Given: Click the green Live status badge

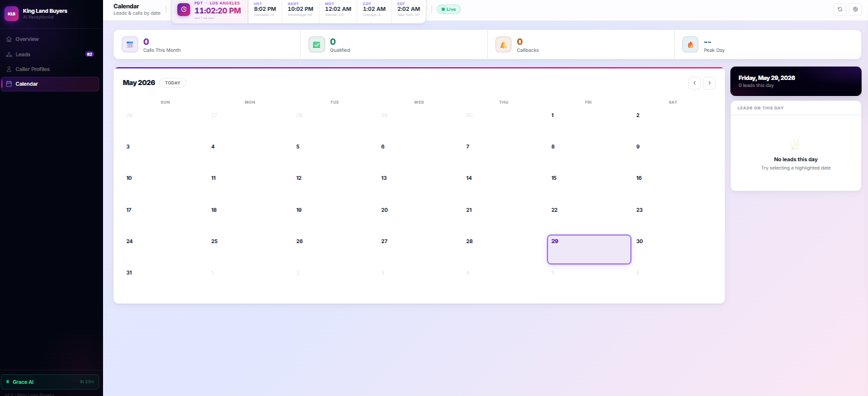Looking at the screenshot, I should click(449, 10).
